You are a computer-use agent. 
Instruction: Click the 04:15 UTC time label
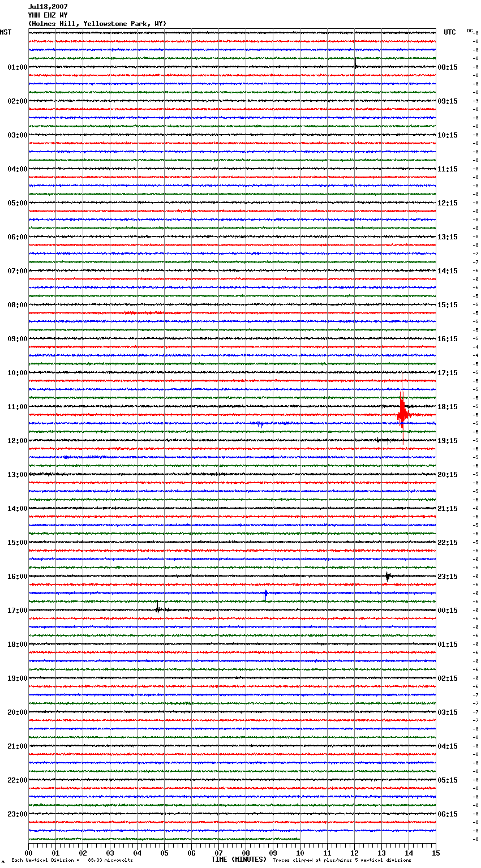click(448, 746)
